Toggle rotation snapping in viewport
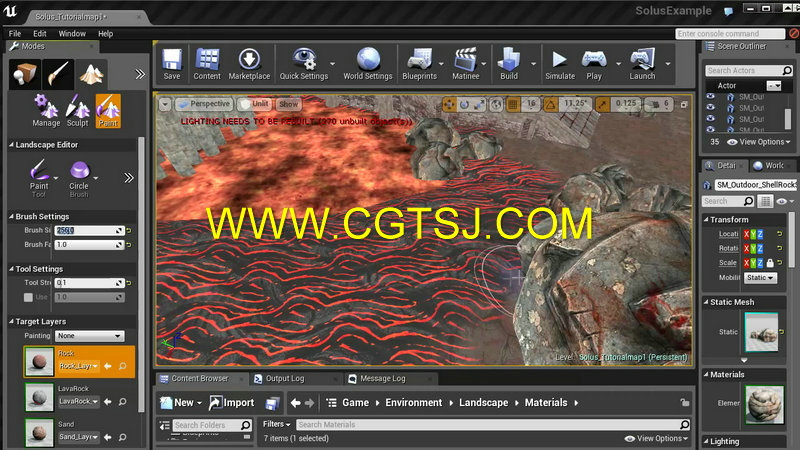 551,105
